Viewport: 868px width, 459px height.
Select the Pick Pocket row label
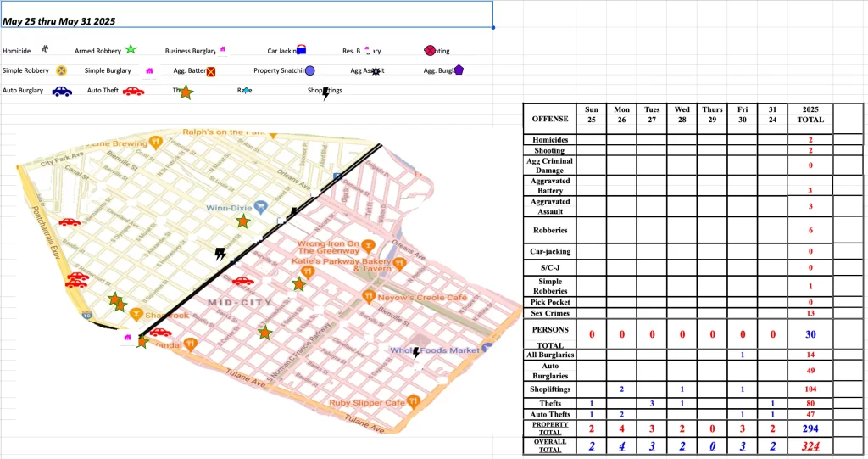tap(550, 302)
